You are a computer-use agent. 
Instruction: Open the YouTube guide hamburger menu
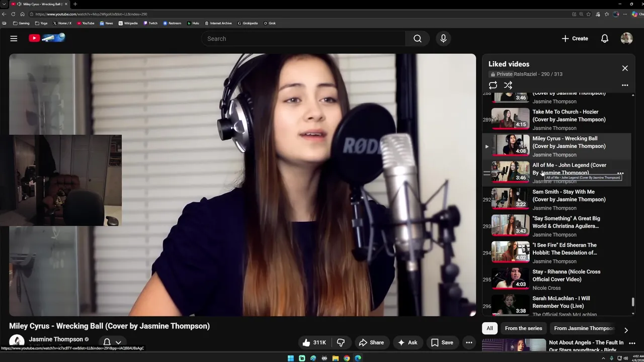tap(14, 38)
